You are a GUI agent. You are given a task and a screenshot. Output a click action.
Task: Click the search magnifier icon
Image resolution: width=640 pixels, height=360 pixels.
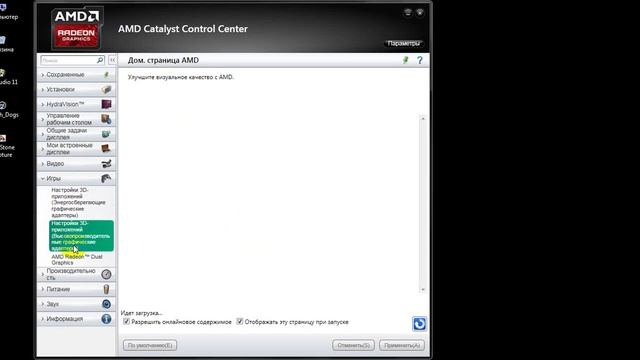(x=100, y=60)
